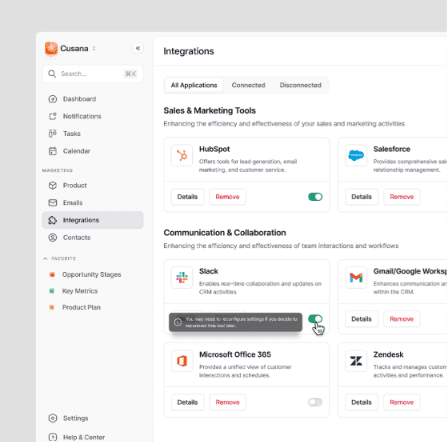This screenshot has width=447, height=442.
Task: Go to Tasks in the sidebar
Action: [93, 134]
